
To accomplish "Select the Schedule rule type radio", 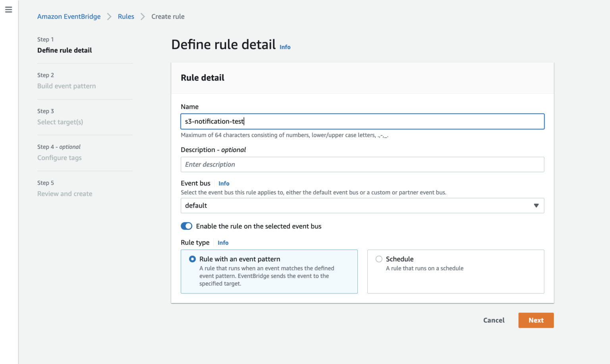I will click(x=379, y=259).
